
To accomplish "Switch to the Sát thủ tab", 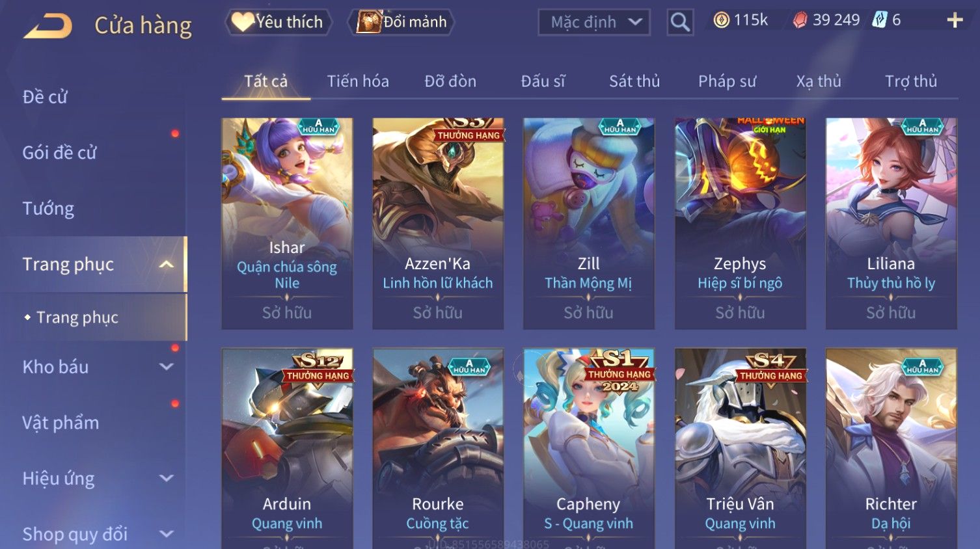I will click(x=634, y=81).
